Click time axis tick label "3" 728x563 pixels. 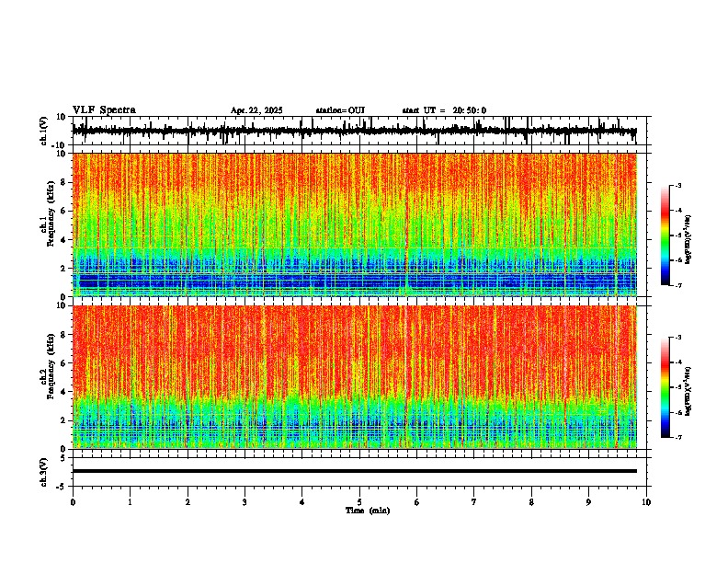point(245,502)
